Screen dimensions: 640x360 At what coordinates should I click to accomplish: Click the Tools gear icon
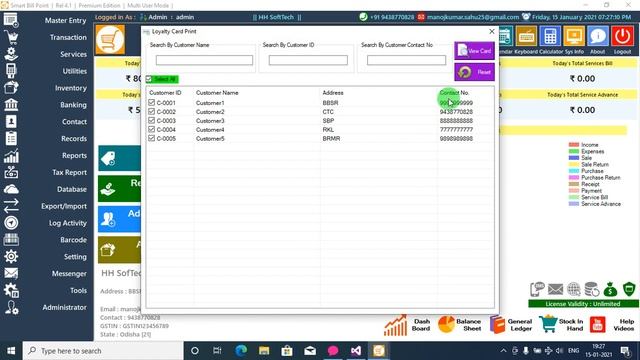(11, 290)
